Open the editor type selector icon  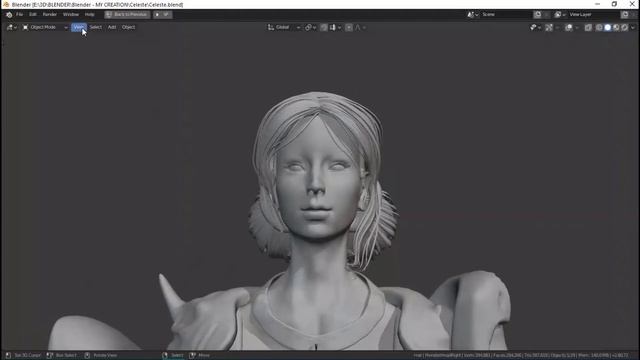coord(11,27)
